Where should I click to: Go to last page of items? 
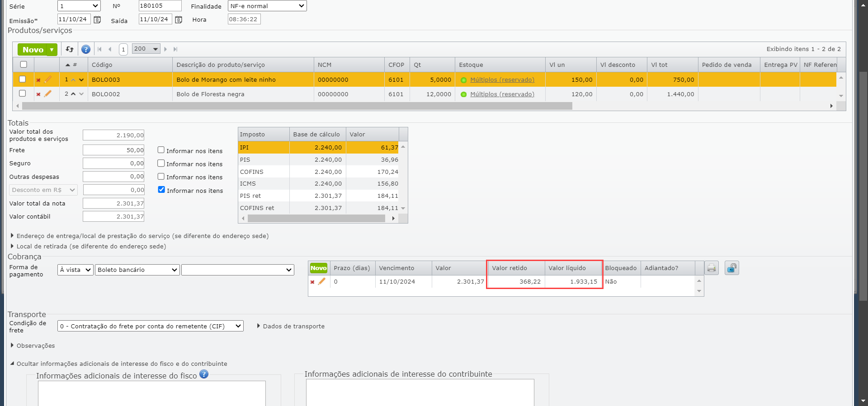(175, 49)
